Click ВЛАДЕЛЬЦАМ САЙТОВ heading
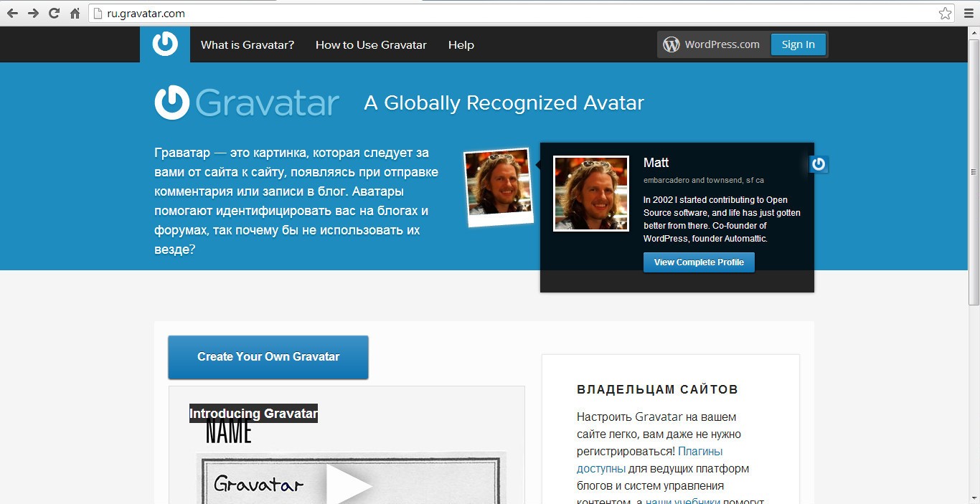980x504 pixels. tap(658, 390)
